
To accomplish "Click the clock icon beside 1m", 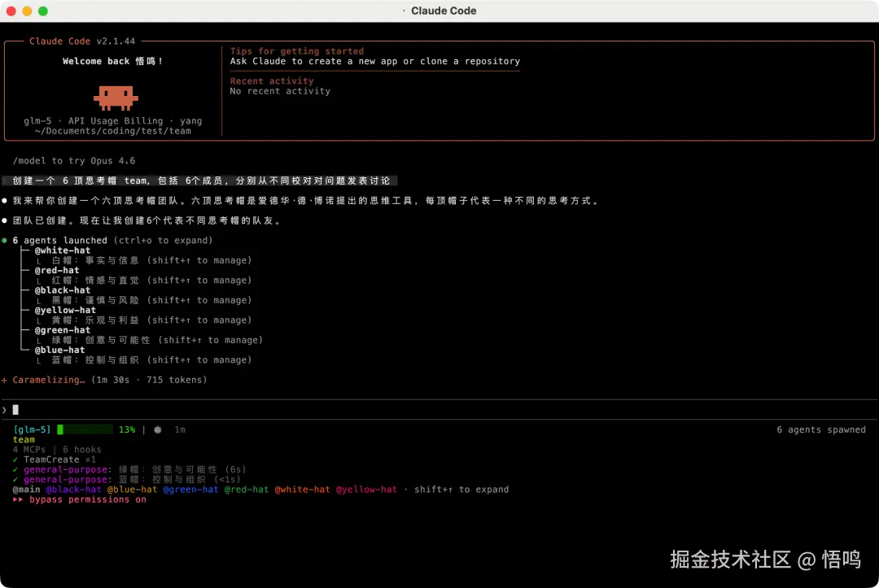I will click(x=157, y=429).
